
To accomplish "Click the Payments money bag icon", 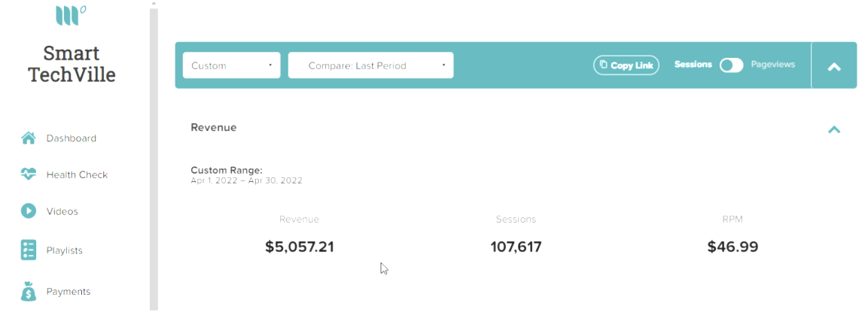I will pos(29,291).
